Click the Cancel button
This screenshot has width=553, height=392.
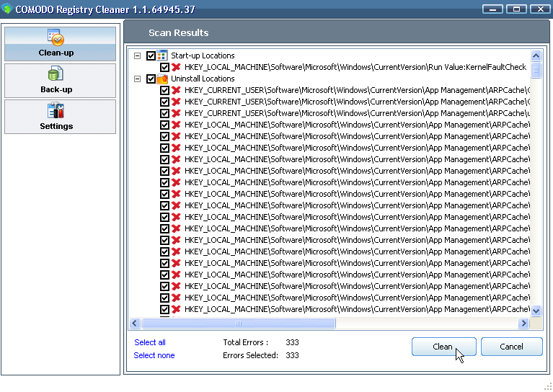511,347
